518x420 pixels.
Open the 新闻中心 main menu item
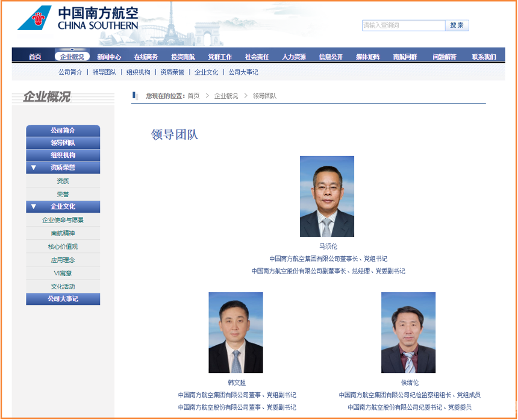pos(109,57)
